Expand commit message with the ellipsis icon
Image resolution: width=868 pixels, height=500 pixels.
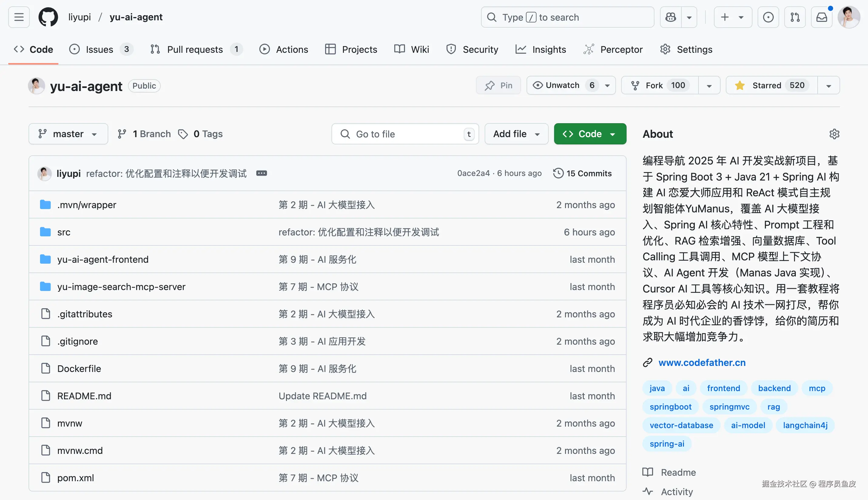click(x=261, y=174)
